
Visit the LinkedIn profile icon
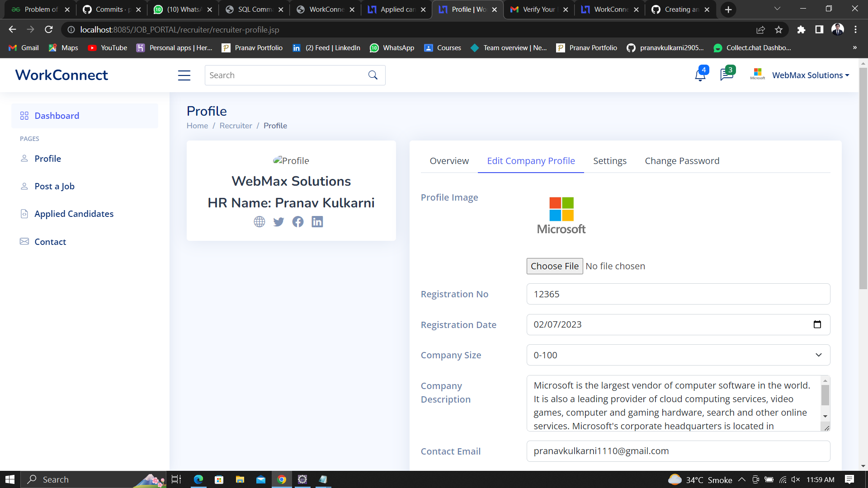click(x=317, y=222)
